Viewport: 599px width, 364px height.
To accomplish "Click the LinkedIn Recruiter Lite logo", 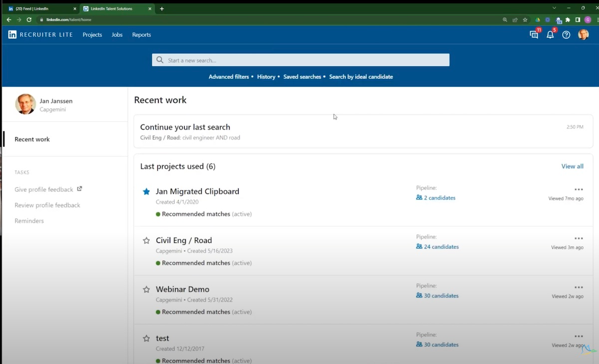I will coord(40,35).
